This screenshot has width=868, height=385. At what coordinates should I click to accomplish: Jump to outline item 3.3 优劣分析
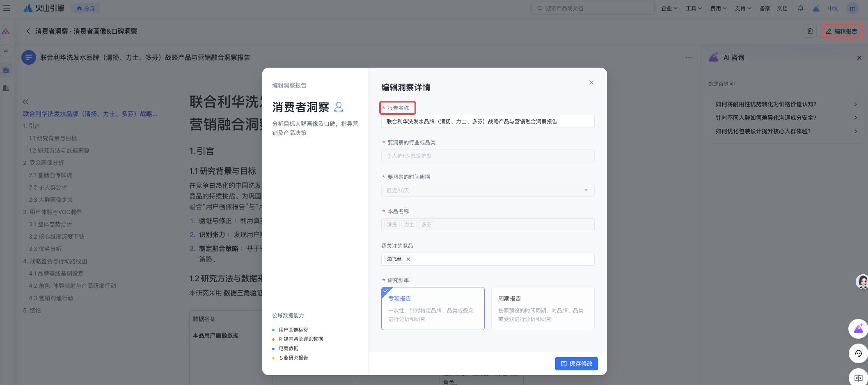pyautogui.click(x=45, y=249)
